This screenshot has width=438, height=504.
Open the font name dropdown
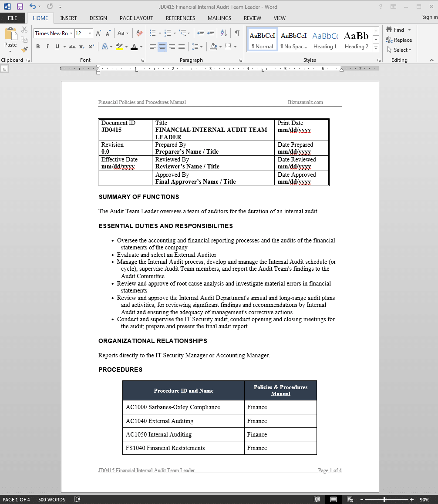(x=71, y=33)
